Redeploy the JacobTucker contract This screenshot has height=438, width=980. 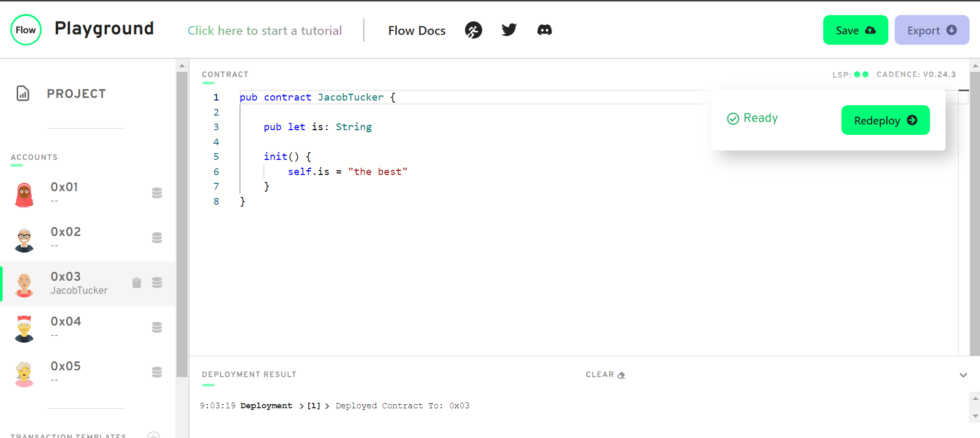pyautogui.click(x=886, y=120)
